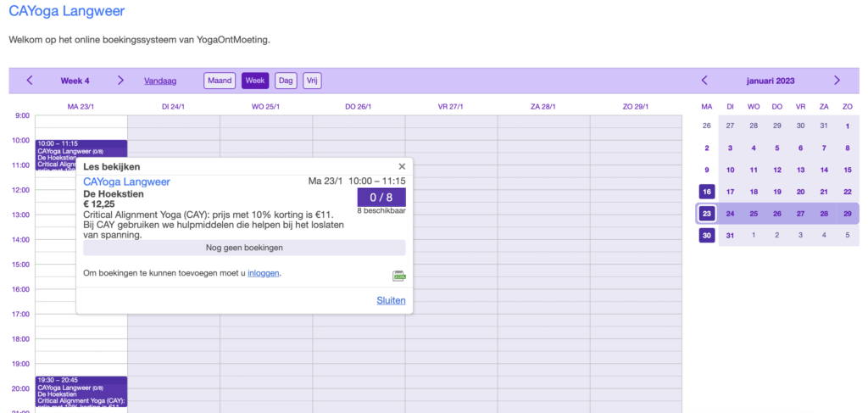Click the MA 23/1 column header

81,107
